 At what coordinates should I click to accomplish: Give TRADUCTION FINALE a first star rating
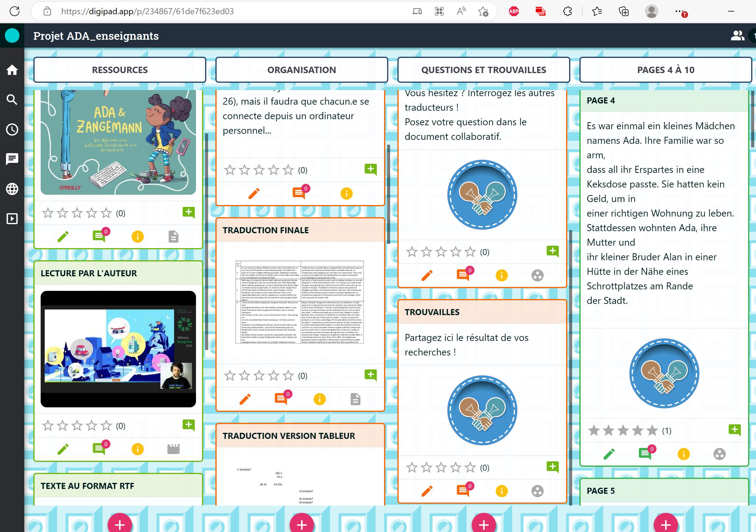click(x=230, y=375)
